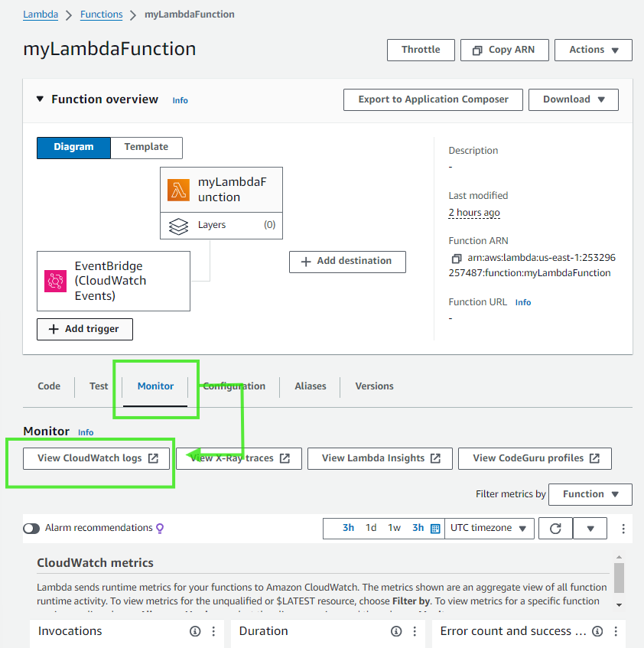This screenshot has width=644, height=648.
Task: Collapse the Function overview section
Action: click(41, 99)
